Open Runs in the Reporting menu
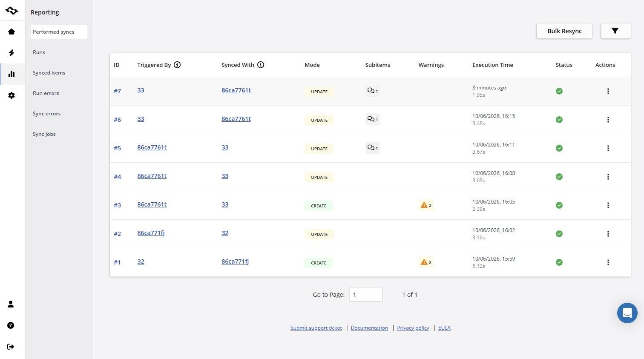This screenshot has width=644, height=359. click(x=39, y=52)
